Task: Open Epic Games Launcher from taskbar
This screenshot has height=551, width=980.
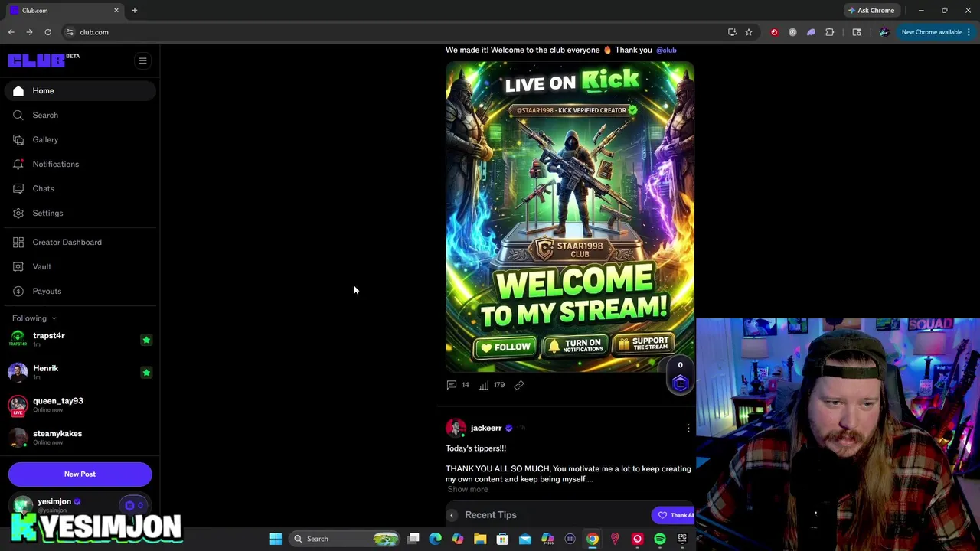Action: [682, 539]
